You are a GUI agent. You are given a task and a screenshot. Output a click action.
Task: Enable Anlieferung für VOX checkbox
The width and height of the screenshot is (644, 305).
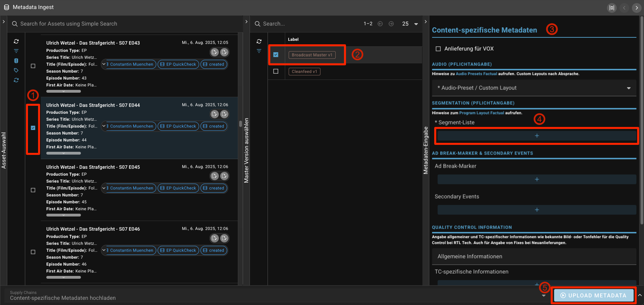coord(438,49)
